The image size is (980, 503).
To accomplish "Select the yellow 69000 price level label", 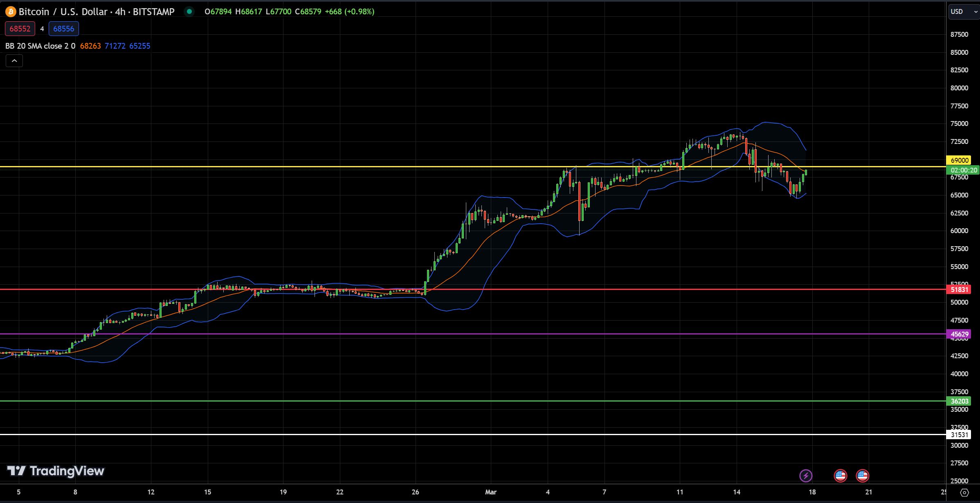I will click(x=959, y=160).
